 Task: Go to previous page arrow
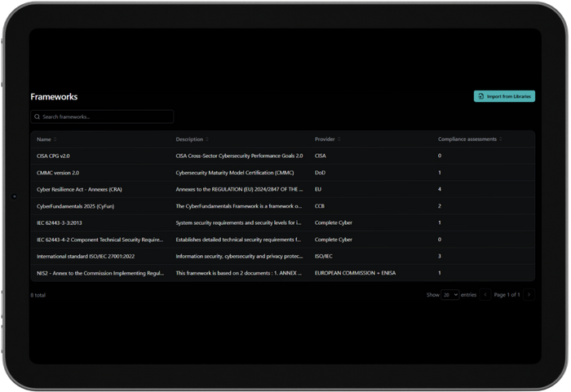[x=485, y=295]
